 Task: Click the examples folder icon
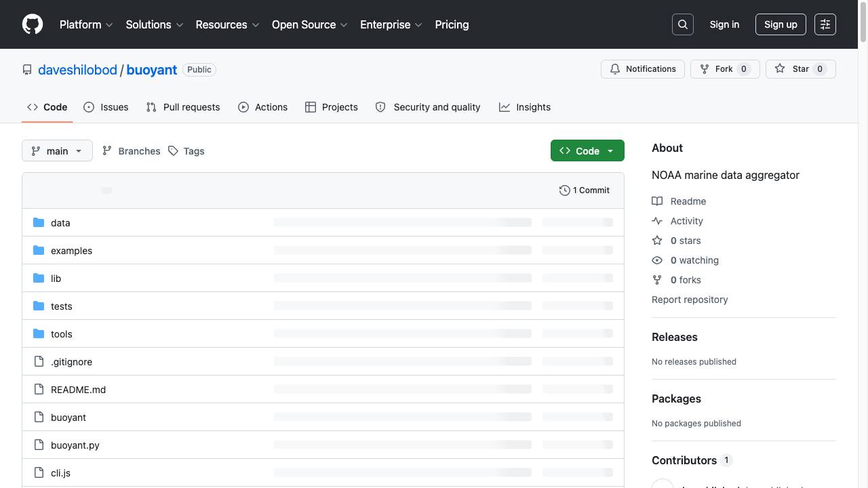pyautogui.click(x=39, y=250)
